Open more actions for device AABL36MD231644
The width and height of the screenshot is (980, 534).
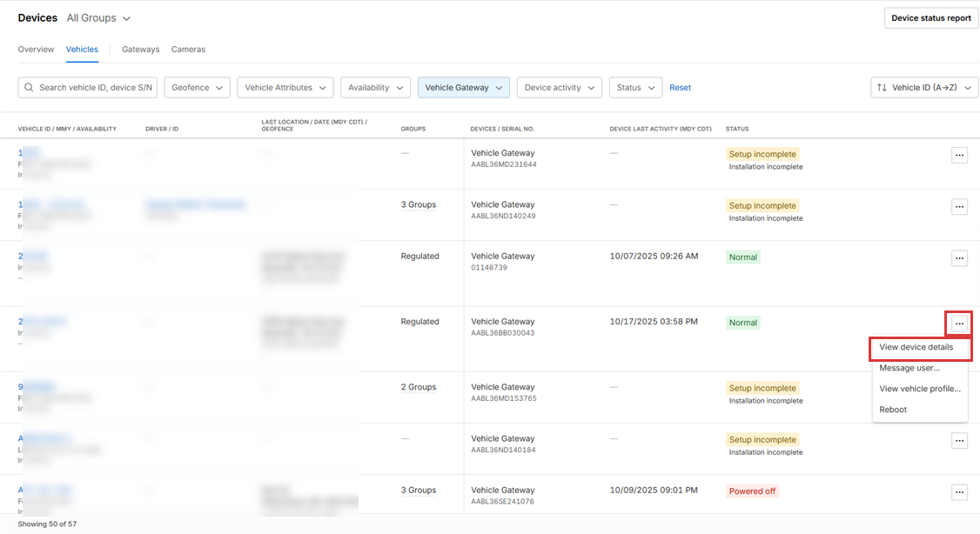959,155
